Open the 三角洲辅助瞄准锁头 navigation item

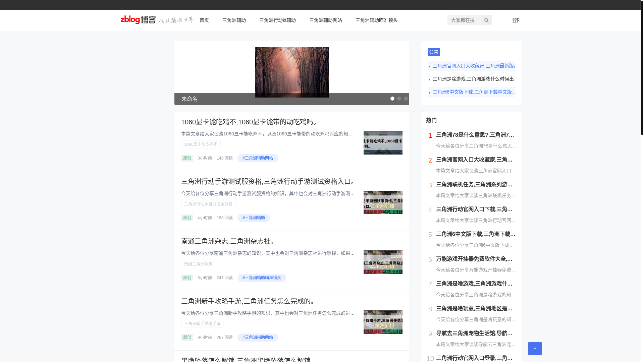click(x=377, y=20)
